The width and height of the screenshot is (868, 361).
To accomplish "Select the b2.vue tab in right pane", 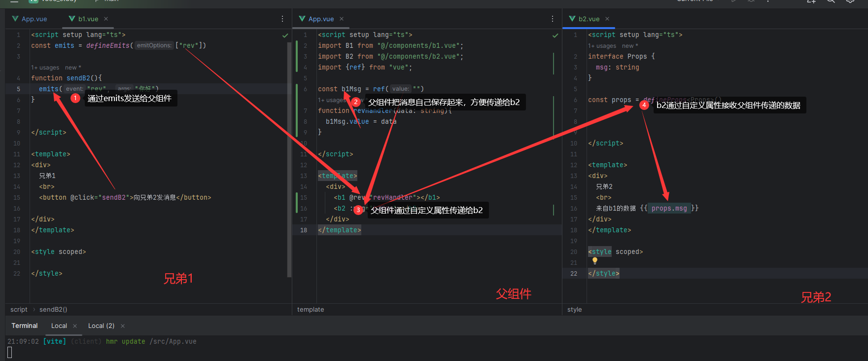I will click(x=589, y=19).
